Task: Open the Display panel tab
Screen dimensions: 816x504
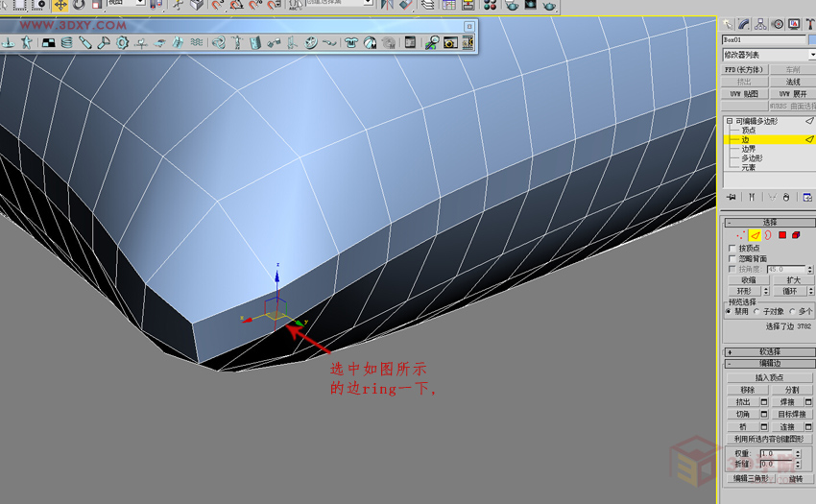Action: (793, 24)
